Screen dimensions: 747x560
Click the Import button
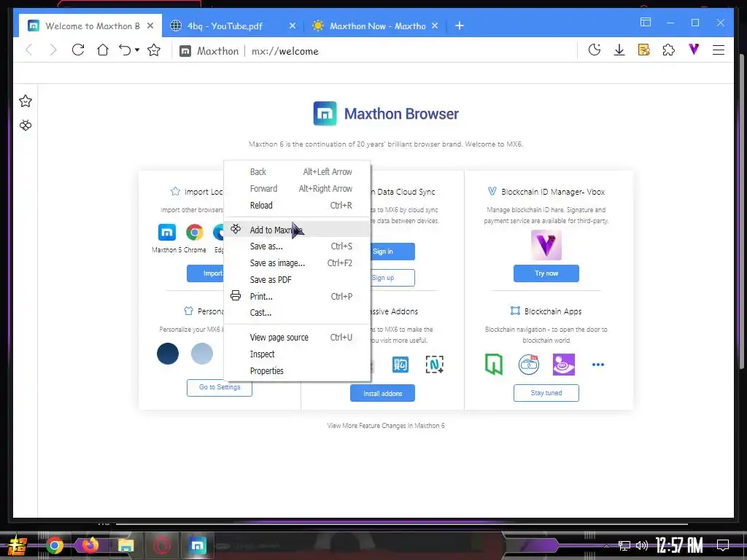pos(205,273)
